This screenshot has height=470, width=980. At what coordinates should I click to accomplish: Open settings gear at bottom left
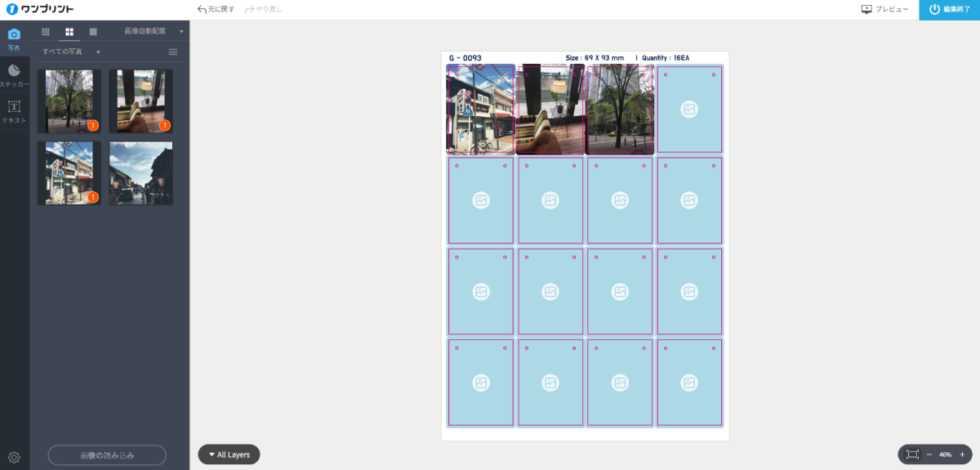click(14, 457)
